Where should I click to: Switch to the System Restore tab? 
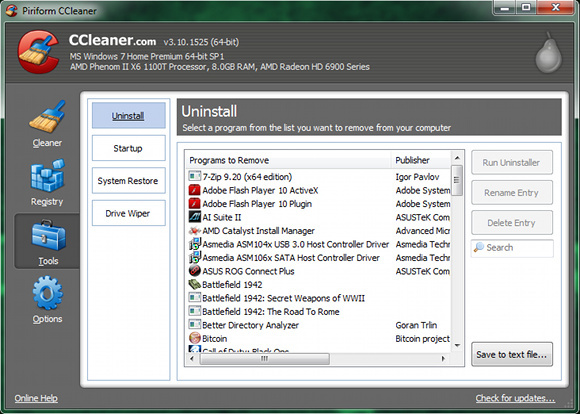coord(128,181)
